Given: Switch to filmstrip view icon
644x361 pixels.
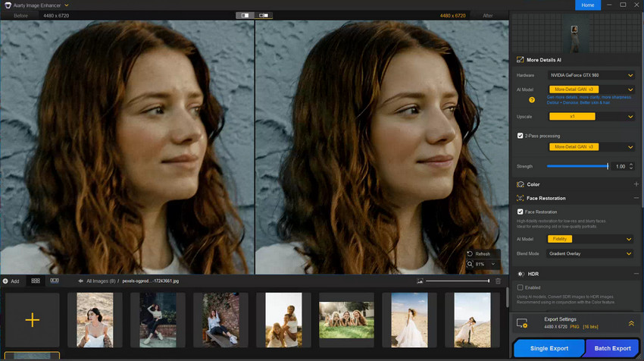Looking at the screenshot, I should (x=55, y=281).
